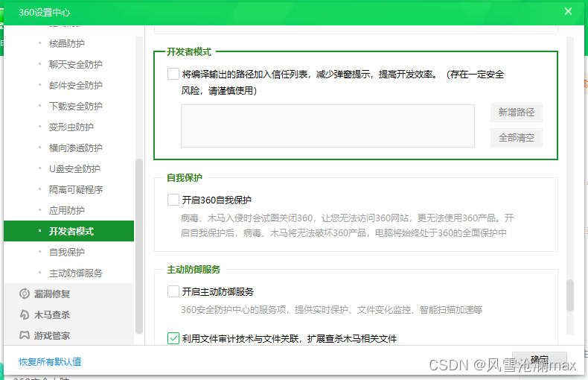Screen dimensions: 588x380
Task: Click the 自我保护 section heading
Action: tap(185, 177)
